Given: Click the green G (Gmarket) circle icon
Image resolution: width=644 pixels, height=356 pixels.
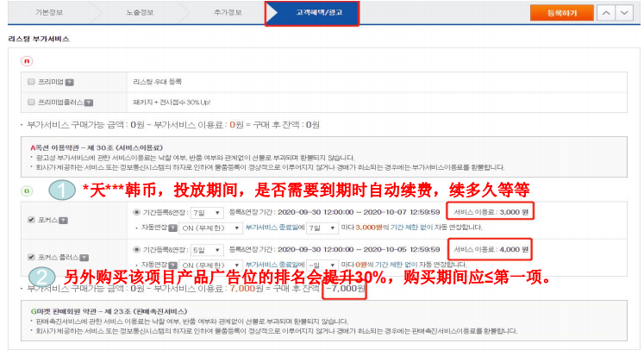Looking at the screenshot, I should point(27,191).
